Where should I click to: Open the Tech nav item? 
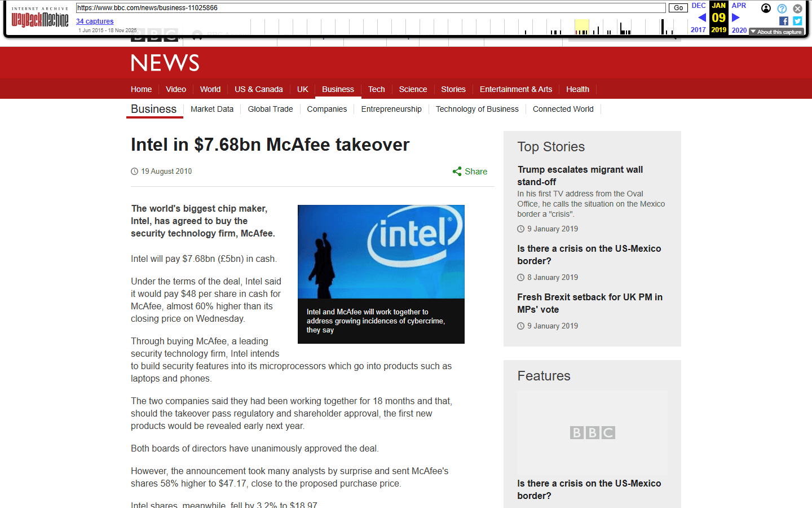click(x=377, y=89)
